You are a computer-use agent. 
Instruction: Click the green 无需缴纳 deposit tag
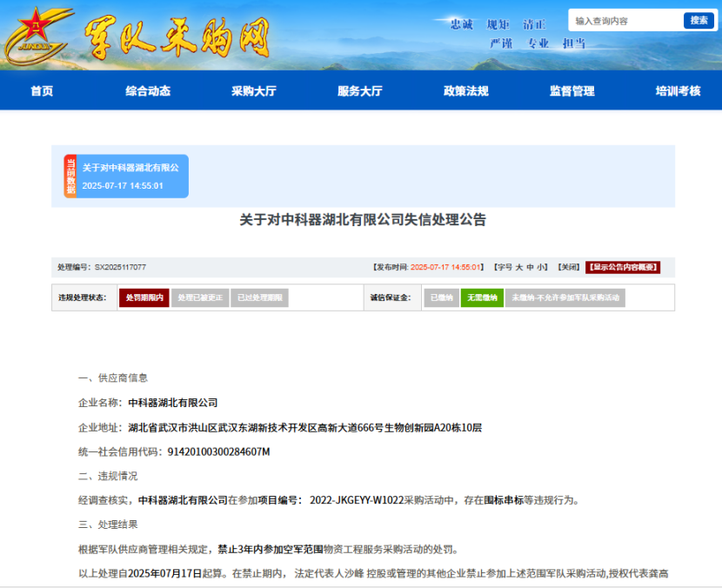pyautogui.click(x=482, y=297)
